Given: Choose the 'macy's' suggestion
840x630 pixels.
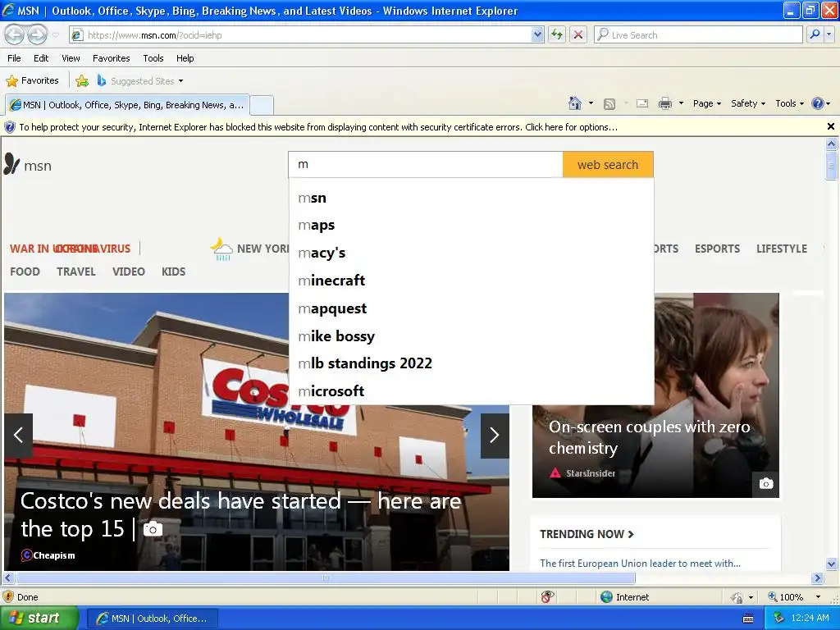Looking at the screenshot, I should point(470,253).
